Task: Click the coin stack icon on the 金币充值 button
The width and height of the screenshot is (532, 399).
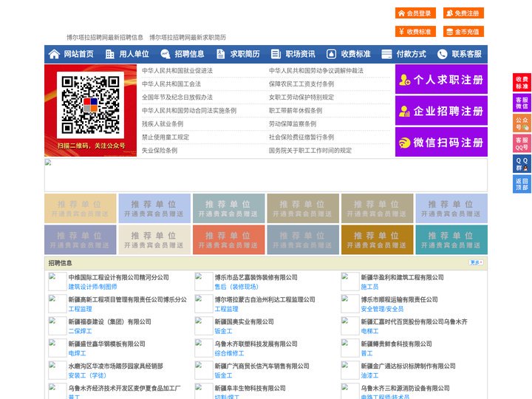Action: (449, 32)
